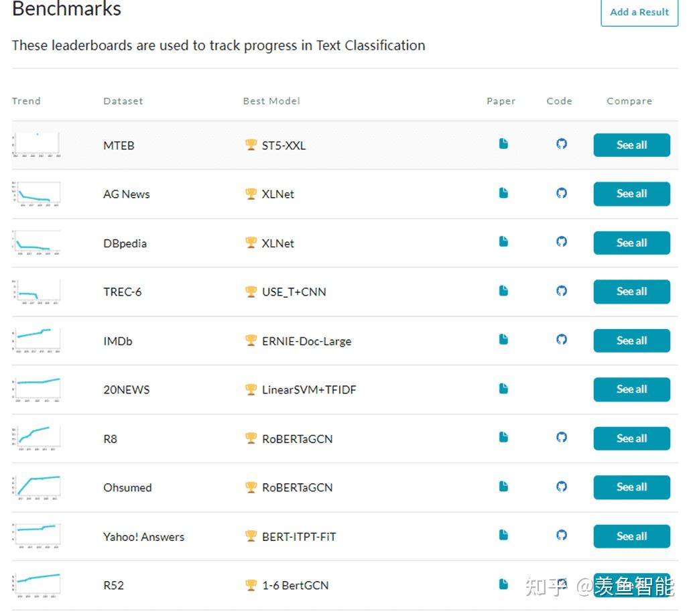
Task: Open the paper icon for IMDb row
Action: 503,339
